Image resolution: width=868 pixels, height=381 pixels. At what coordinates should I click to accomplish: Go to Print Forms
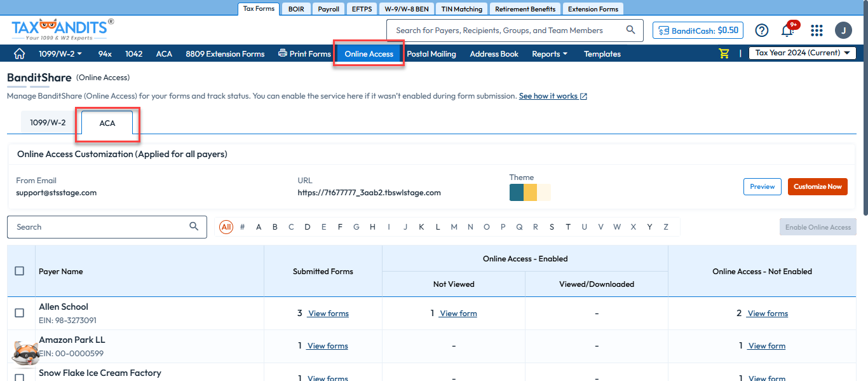[304, 54]
